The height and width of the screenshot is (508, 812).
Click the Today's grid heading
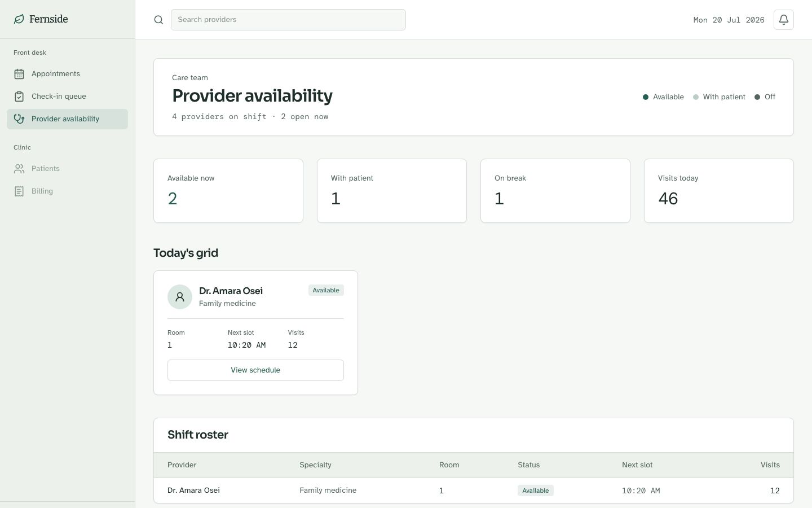186,253
